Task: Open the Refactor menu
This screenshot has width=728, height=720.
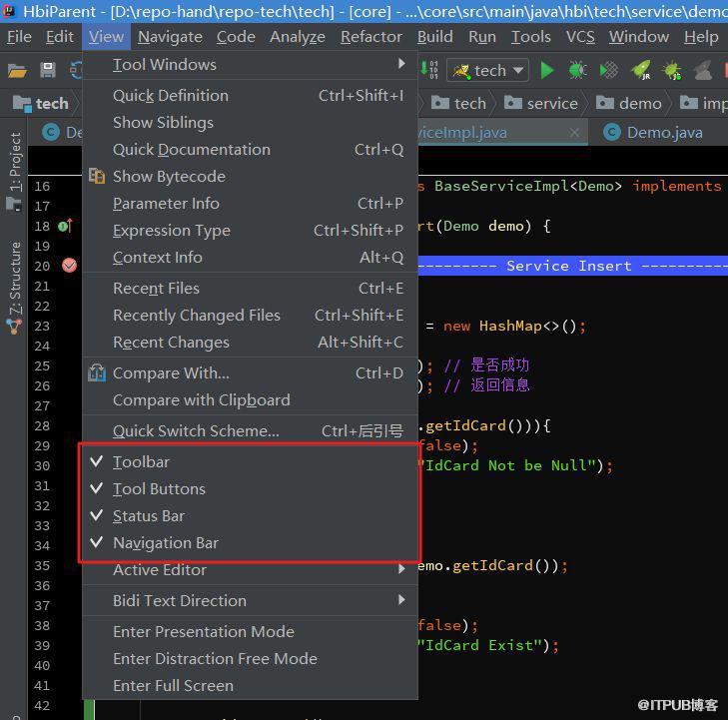Action: point(370,37)
